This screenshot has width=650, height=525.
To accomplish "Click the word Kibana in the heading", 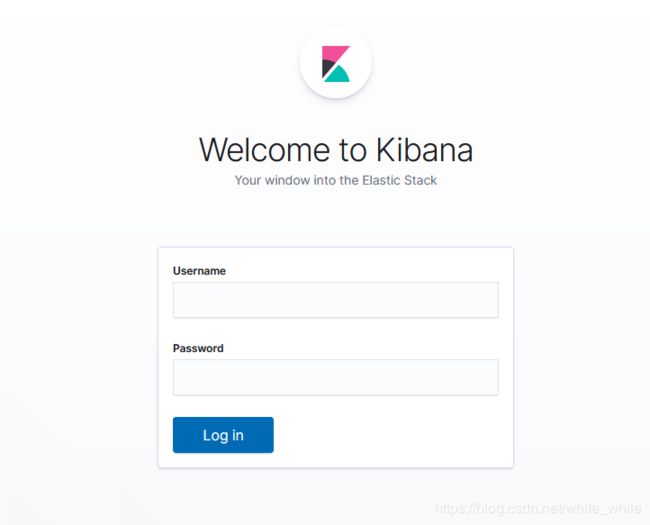I will click(x=424, y=149).
